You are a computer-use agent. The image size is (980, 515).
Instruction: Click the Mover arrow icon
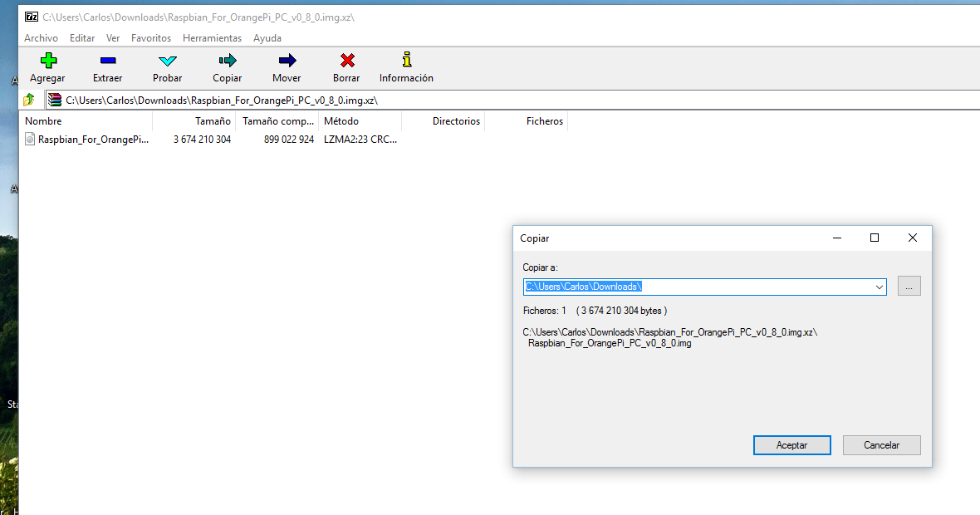click(287, 61)
